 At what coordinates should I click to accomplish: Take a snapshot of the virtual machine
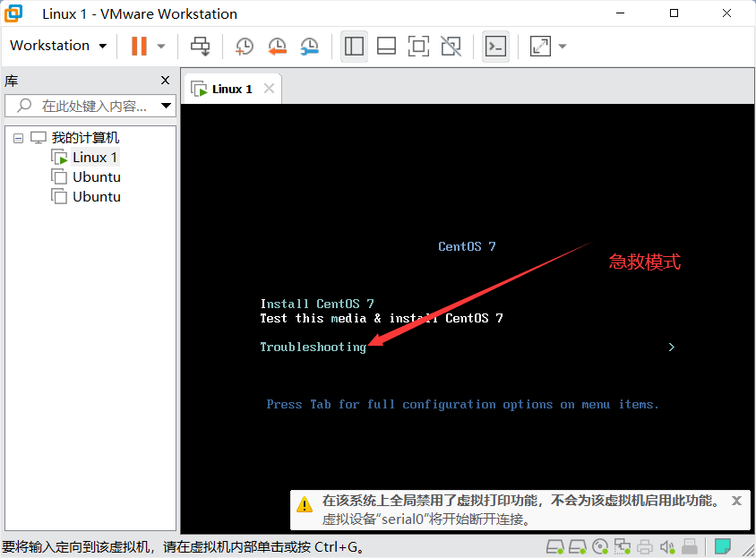point(245,47)
